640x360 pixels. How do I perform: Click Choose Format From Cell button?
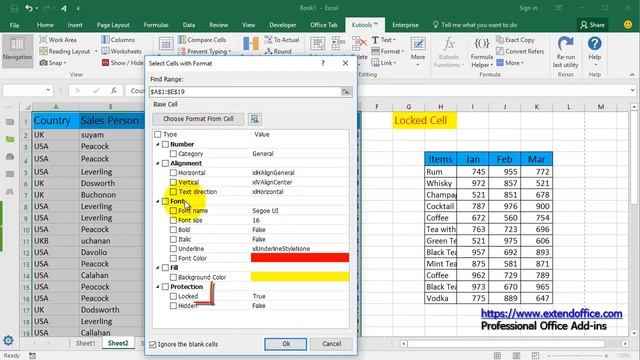coord(198,119)
